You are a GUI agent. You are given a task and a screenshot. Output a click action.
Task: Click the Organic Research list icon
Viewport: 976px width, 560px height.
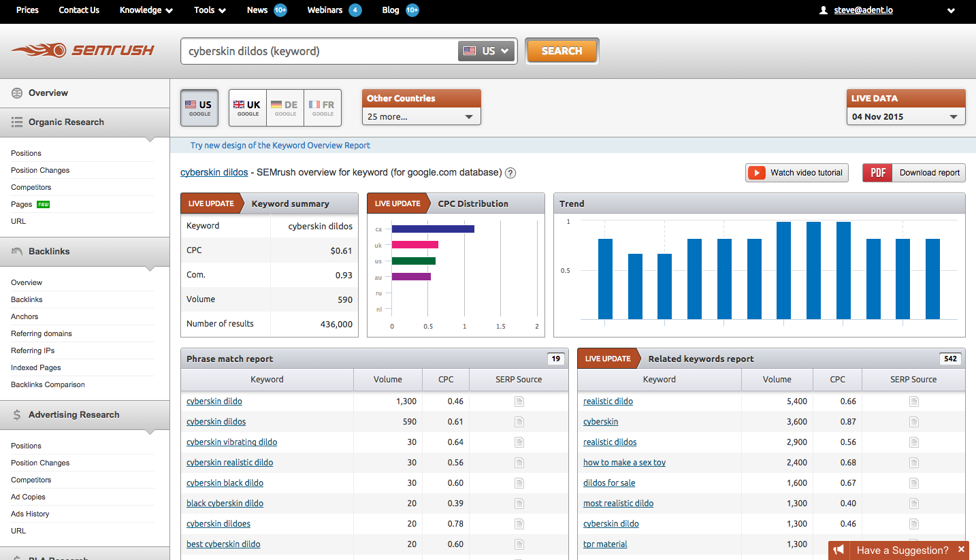click(x=17, y=122)
